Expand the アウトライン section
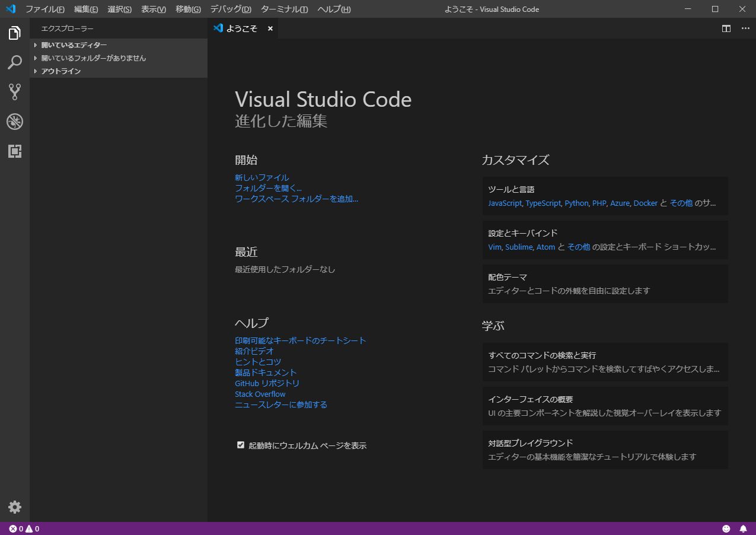Viewport: 756px width, 535px height. (x=60, y=71)
